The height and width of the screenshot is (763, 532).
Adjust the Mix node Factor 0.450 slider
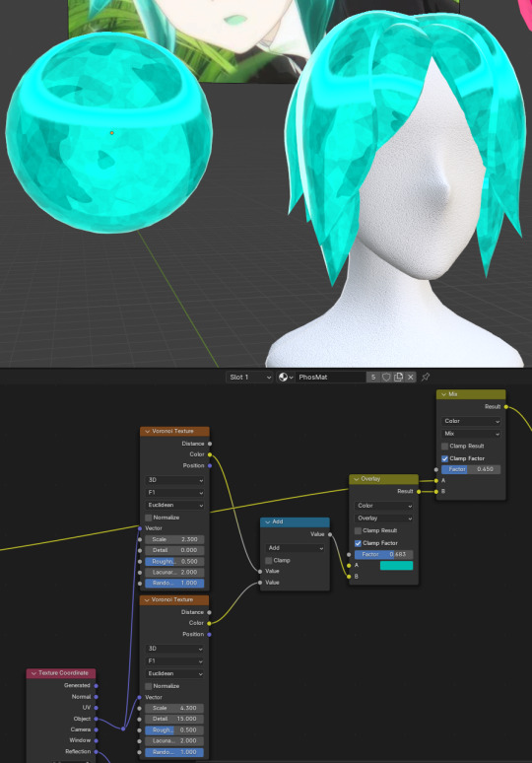(471, 469)
